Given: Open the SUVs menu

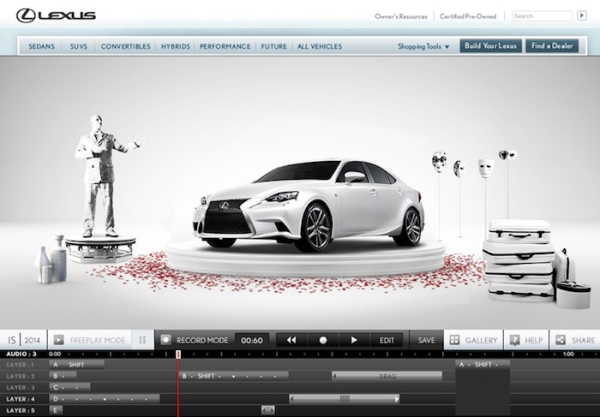Looking at the screenshot, I should click(76, 46).
